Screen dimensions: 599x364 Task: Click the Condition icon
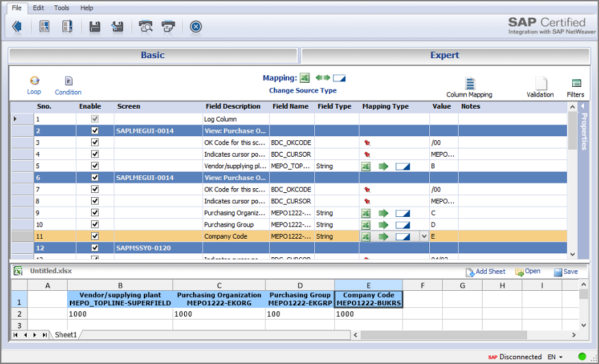pos(68,81)
